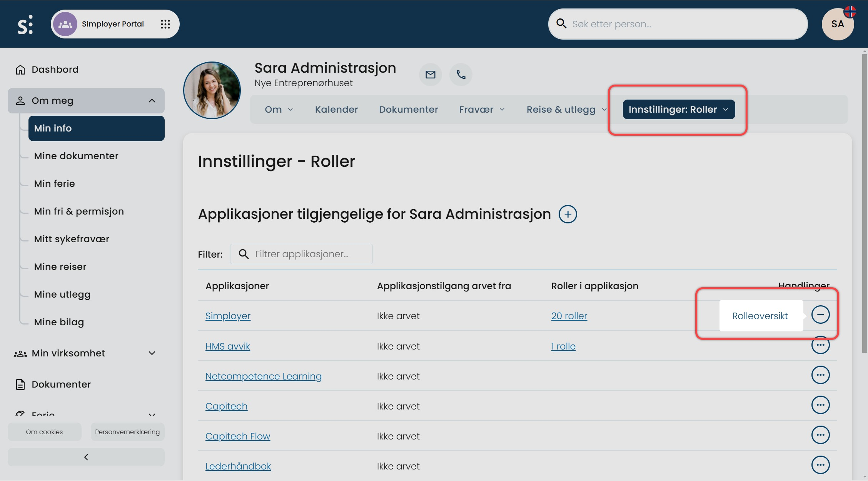View the 20 roller link
Viewport: 868px width, 481px height.
tap(569, 316)
